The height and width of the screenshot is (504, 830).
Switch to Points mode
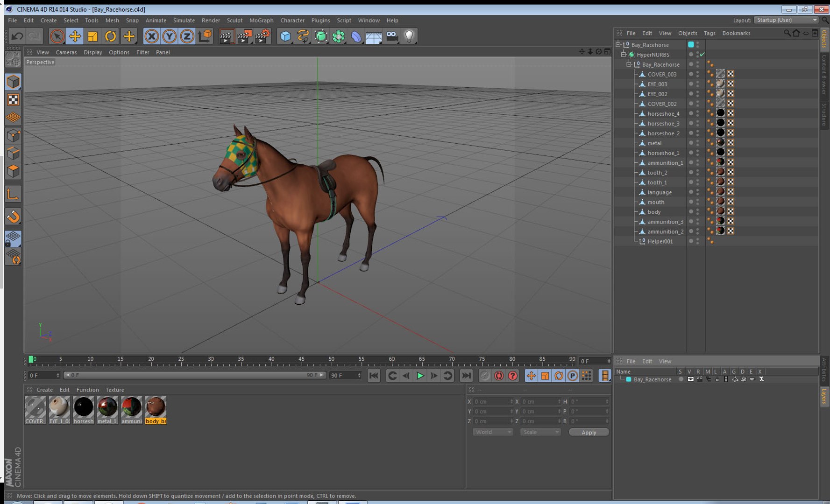(x=13, y=136)
